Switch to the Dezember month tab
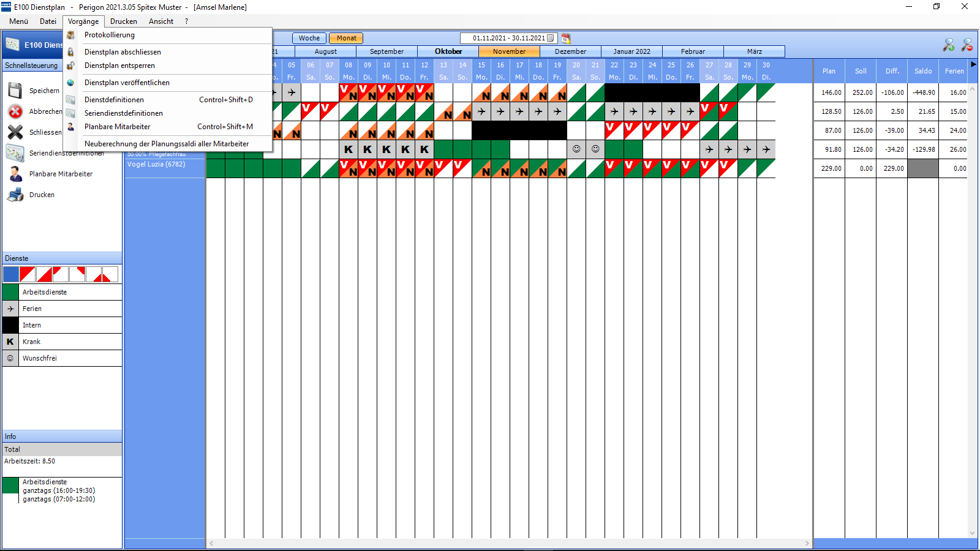The height and width of the screenshot is (551, 980). click(571, 51)
